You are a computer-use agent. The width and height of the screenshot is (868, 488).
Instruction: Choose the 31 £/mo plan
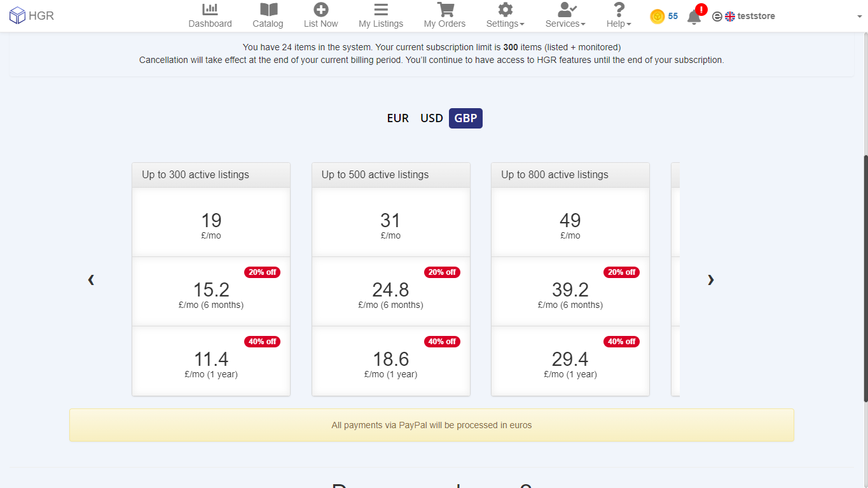391,222
